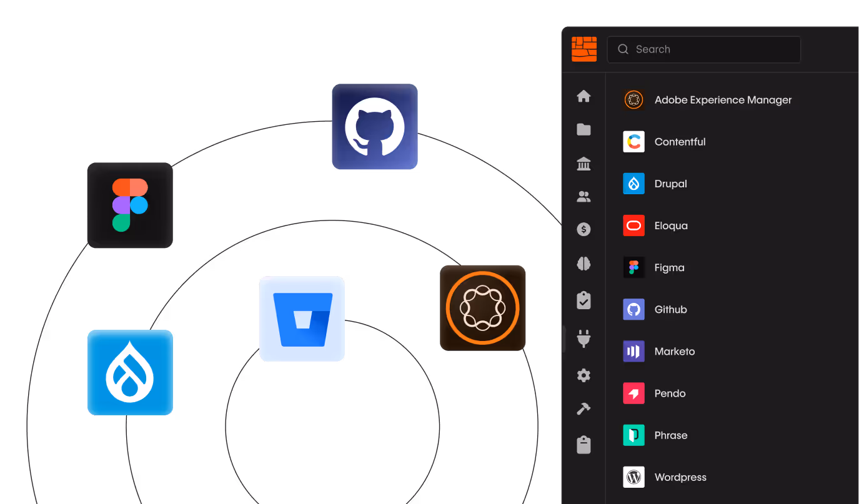859x504 pixels.
Task: Click the Drupal list icon
Action: (x=633, y=184)
